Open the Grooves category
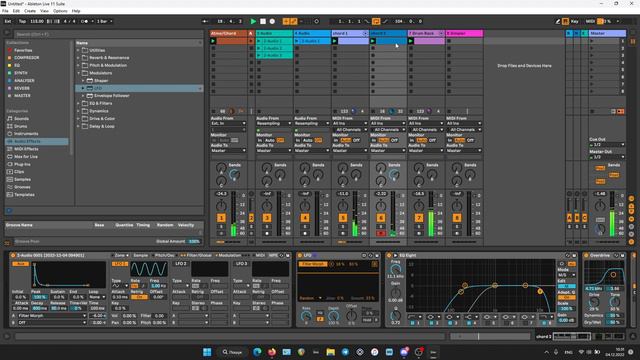Screen dimensions: 640x360 click(x=22, y=187)
